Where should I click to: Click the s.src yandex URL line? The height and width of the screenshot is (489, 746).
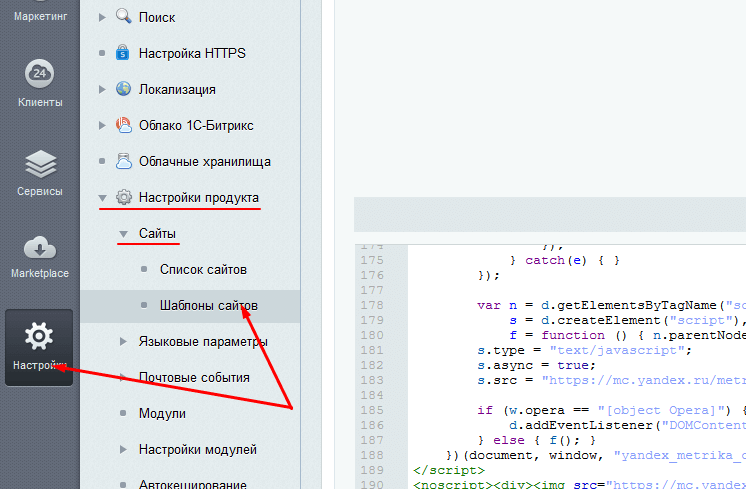coord(611,380)
